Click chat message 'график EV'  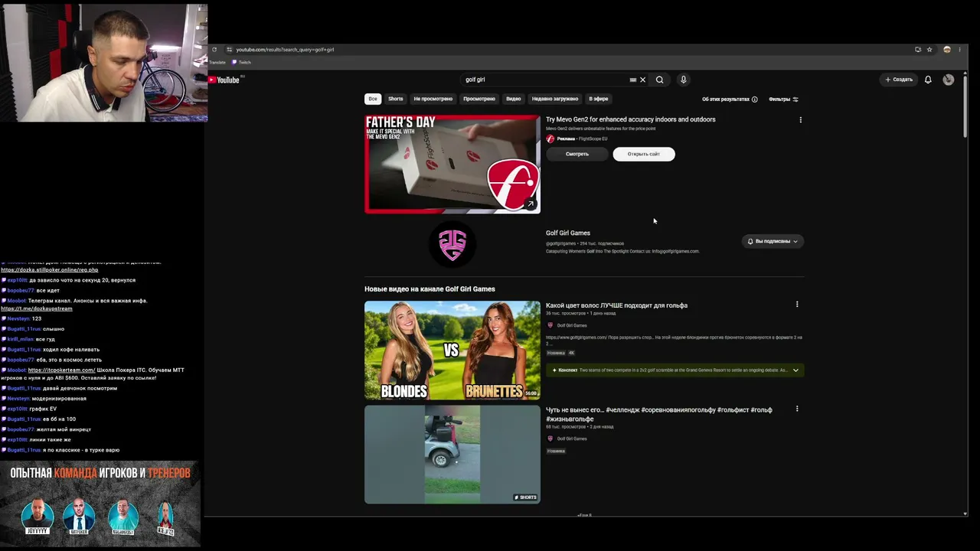tap(43, 409)
